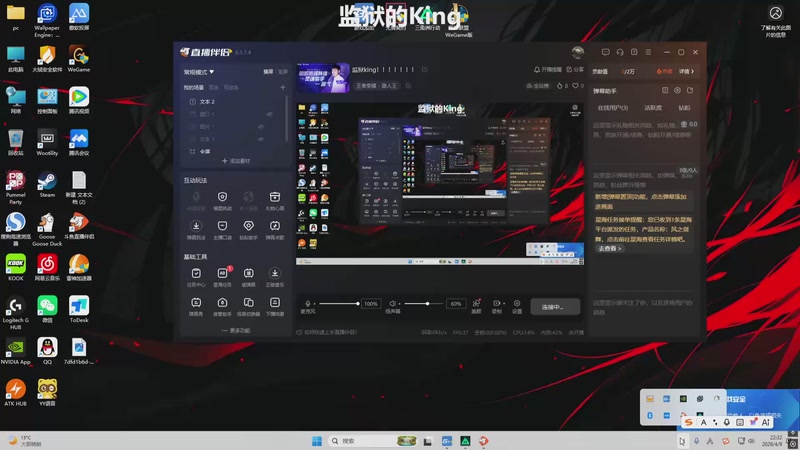Open the shield-icon interactive tool
800x450 pixels.
(222, 200)
